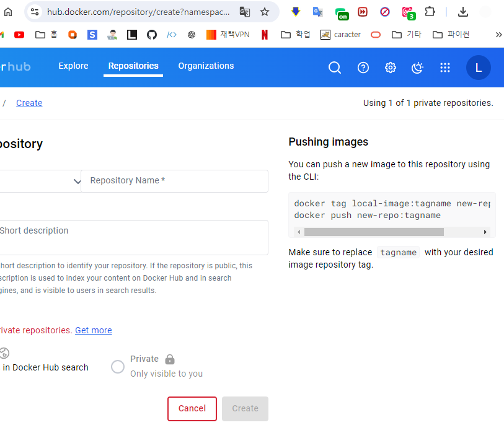Click the 'docker push new-repo:tagname' command text
The image size is (504, 438).
click(367, 215)
